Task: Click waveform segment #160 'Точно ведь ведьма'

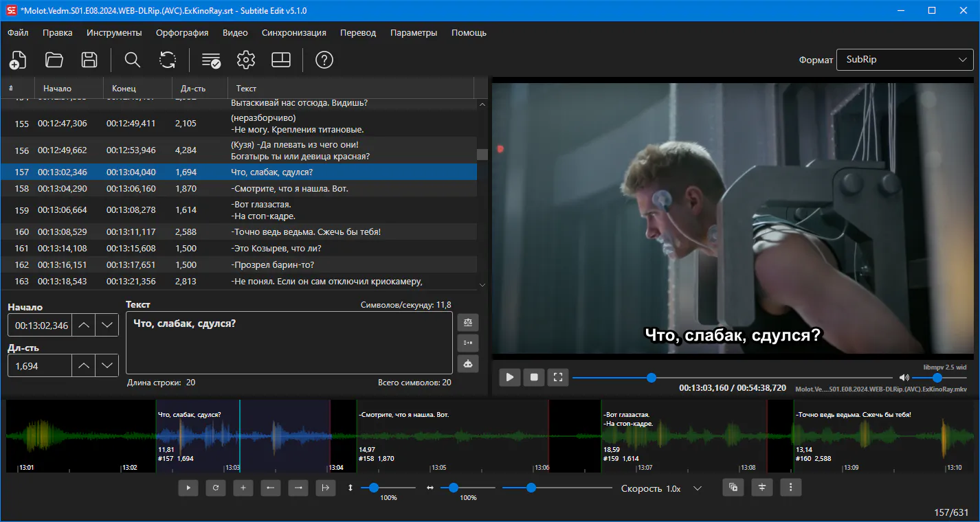Action: (883, 436)
